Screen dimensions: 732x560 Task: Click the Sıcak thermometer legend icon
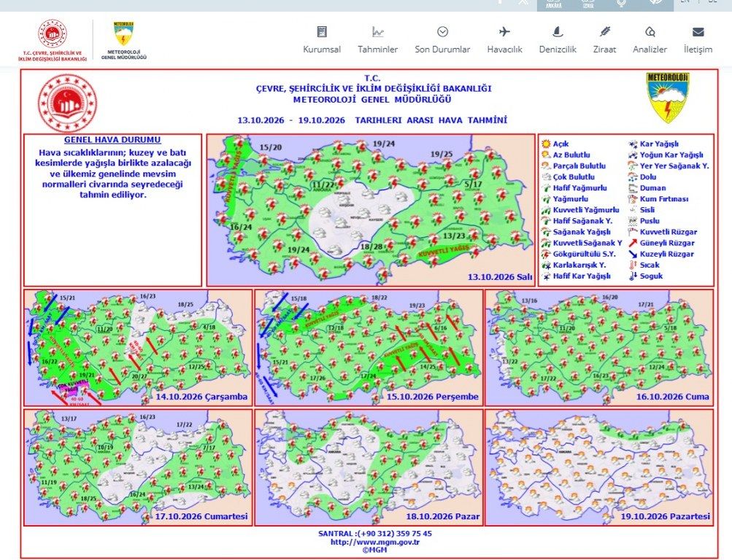633,265
